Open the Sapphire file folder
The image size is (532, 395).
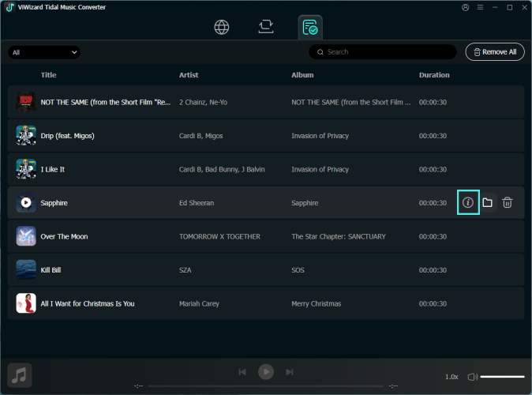pos(487,202)
